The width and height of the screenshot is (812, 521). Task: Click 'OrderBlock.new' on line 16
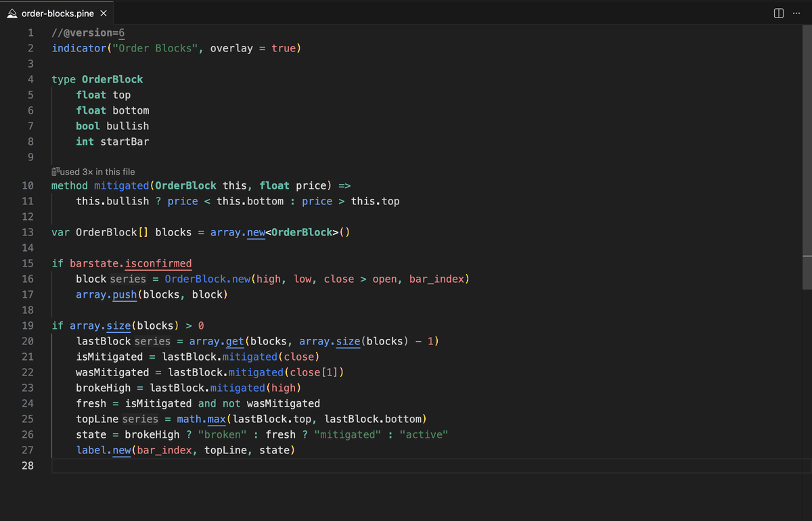(x=207, y=279)
